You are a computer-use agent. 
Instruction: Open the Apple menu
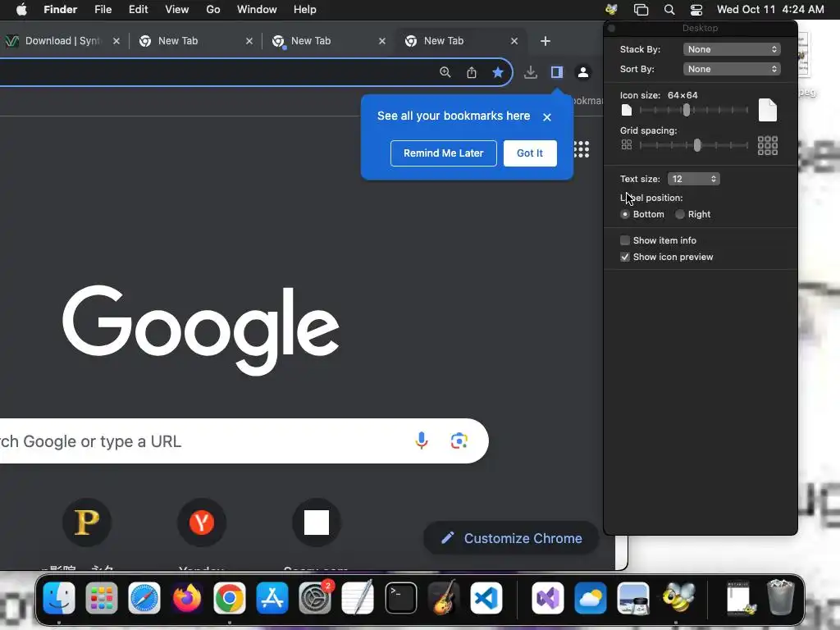click(21, 10)
